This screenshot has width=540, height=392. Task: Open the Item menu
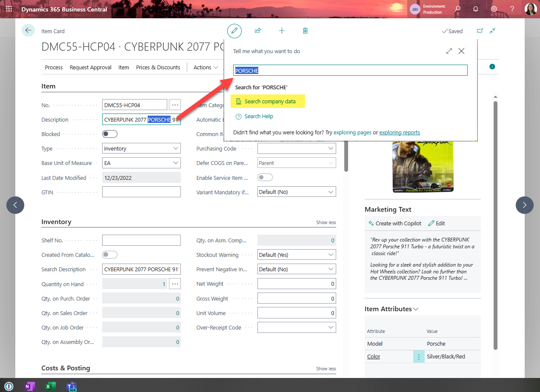(x=124, y=67)
